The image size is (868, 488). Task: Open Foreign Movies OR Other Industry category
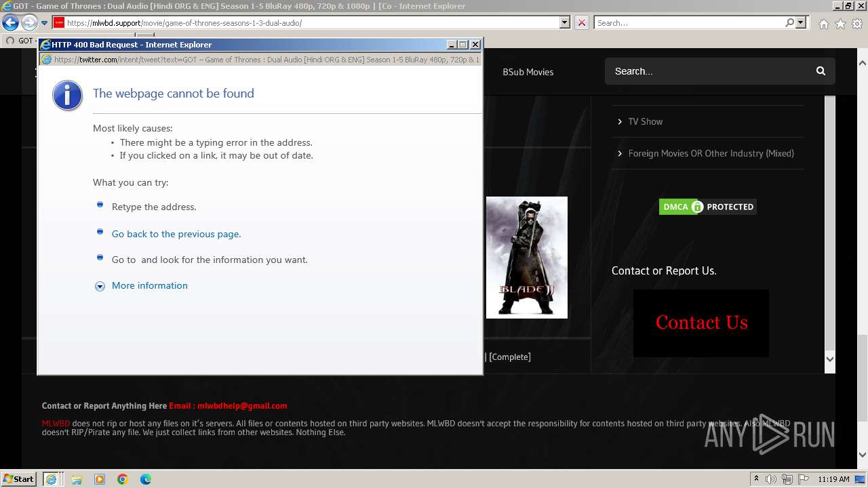pos(711,153)
